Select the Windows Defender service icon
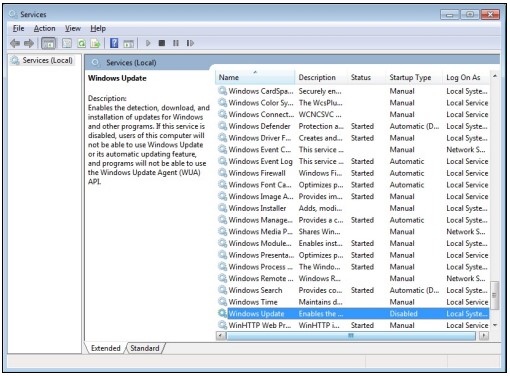The width and height of the screenshot is (510, 376). [x=222, y=126]
